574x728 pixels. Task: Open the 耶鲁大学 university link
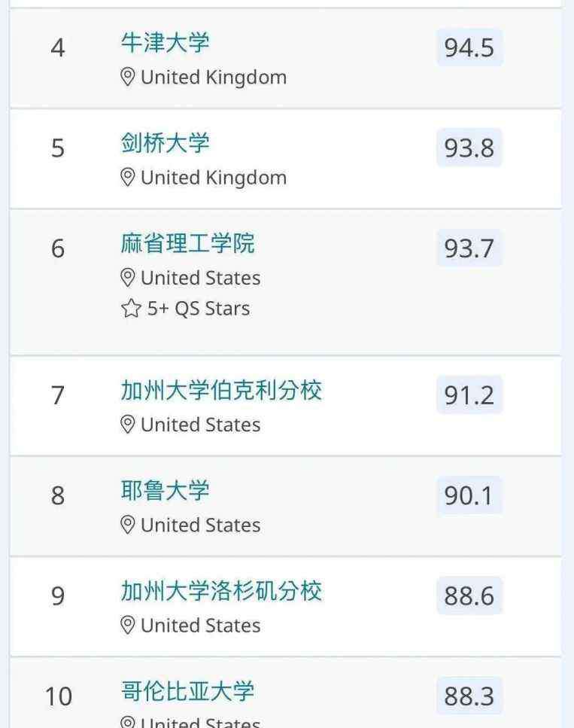click(166, 490)
